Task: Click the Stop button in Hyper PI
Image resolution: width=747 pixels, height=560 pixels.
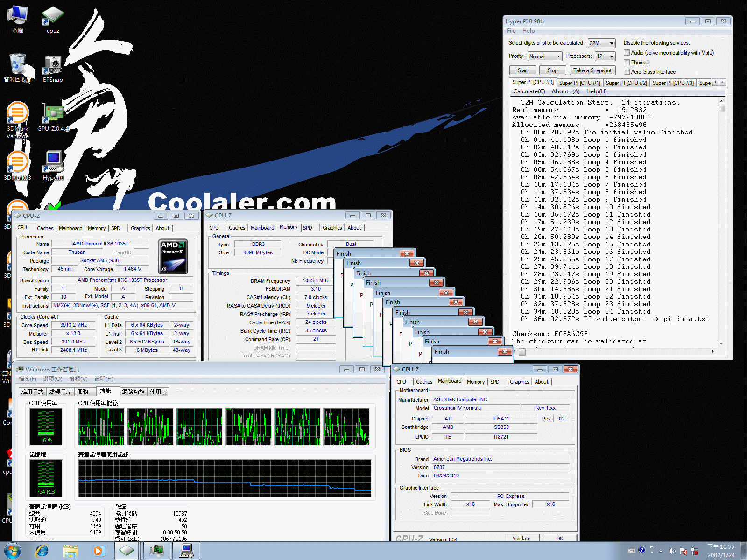Action: [x=552, y=70]
